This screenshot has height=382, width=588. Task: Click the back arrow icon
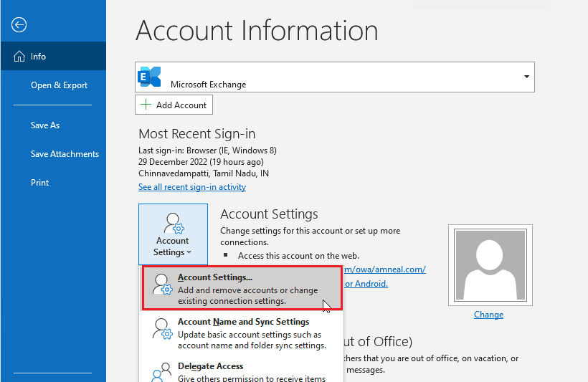[x=19, y=25]
